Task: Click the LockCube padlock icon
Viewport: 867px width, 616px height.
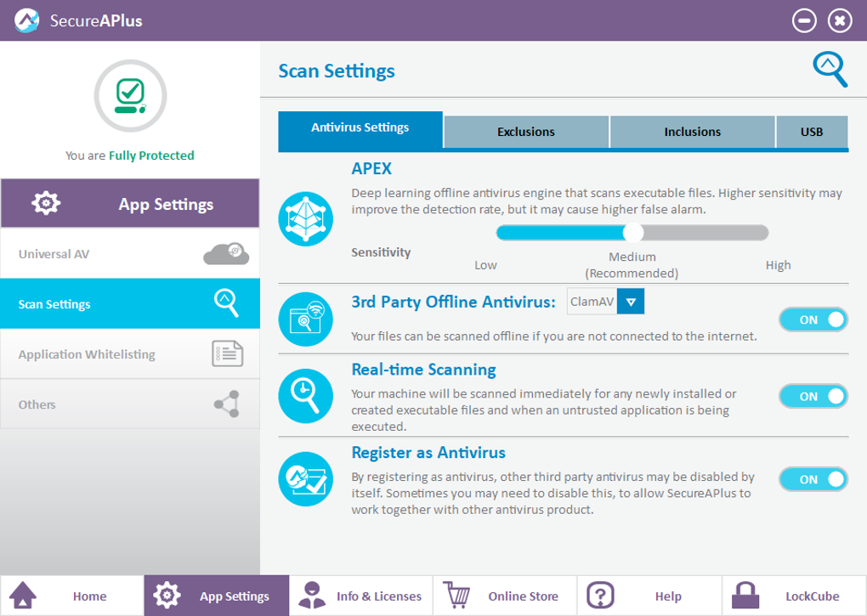Action: pyautogui.click(x=745, y=596)
